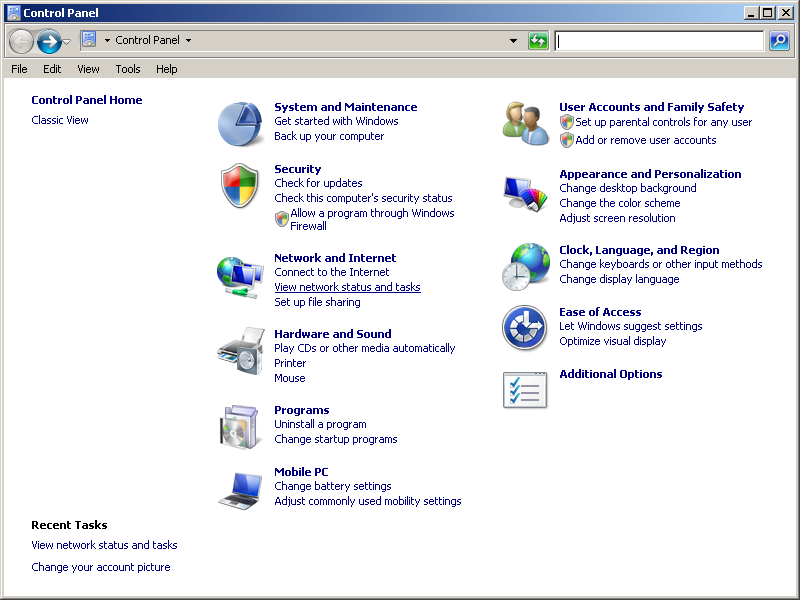This screenshot has height=600, width=800.
Task: Click Play CDs or other media automatically
Action: point(365,348)
